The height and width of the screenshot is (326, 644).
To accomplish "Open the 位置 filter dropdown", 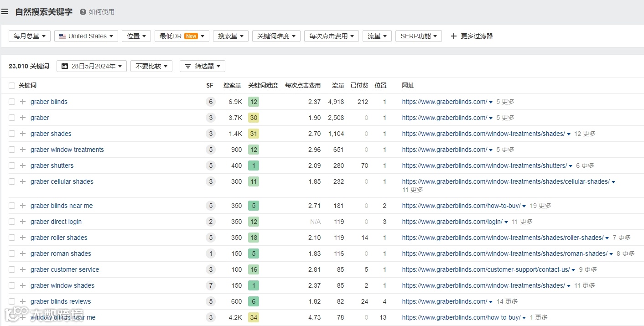I will [x=136, y=36].
